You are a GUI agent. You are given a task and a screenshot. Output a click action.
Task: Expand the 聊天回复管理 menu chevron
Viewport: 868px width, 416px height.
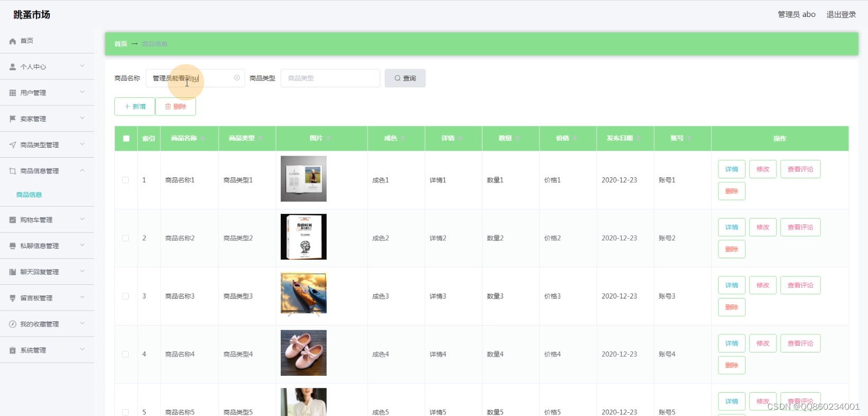tap(82, 271)
